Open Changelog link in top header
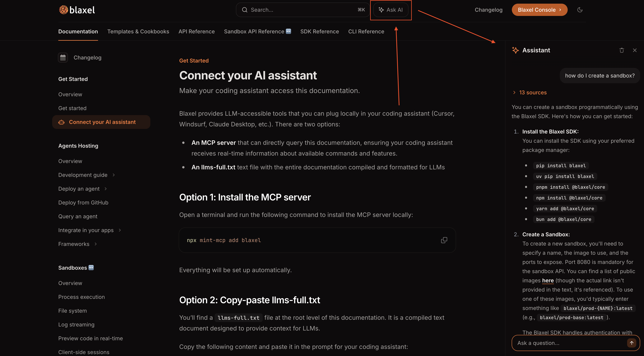644x356 pixels. pos(488,10)
